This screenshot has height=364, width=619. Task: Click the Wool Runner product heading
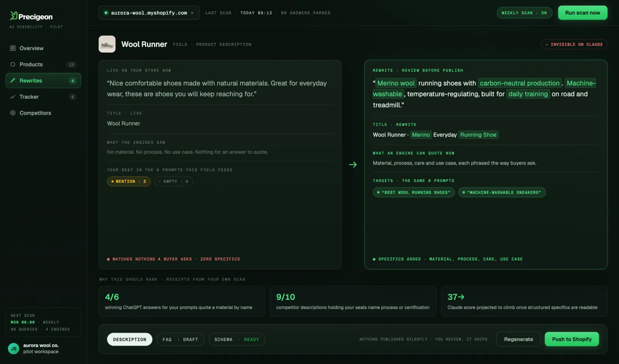[x=144, y=44]
